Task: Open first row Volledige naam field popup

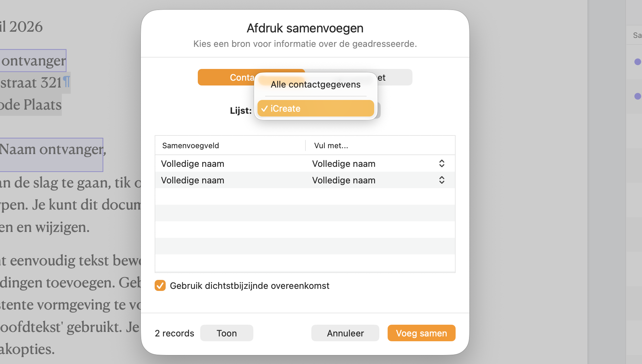Action: [x=441, y=163]
